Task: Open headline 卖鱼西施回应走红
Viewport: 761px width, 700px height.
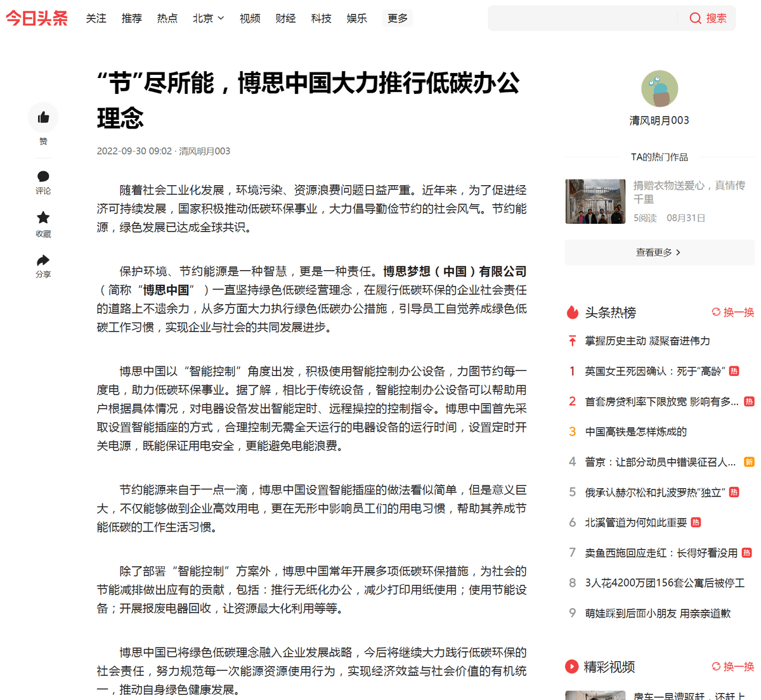Action: point(661,553)
